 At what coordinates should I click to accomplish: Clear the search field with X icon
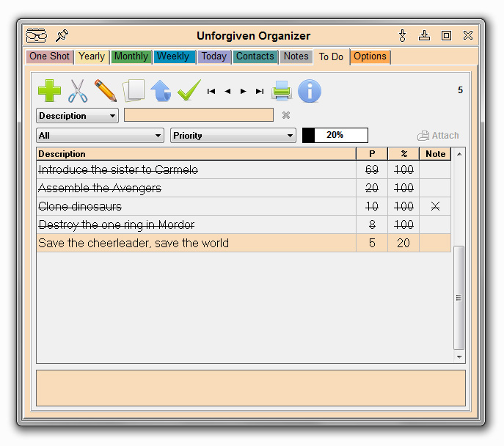(286, 115)
